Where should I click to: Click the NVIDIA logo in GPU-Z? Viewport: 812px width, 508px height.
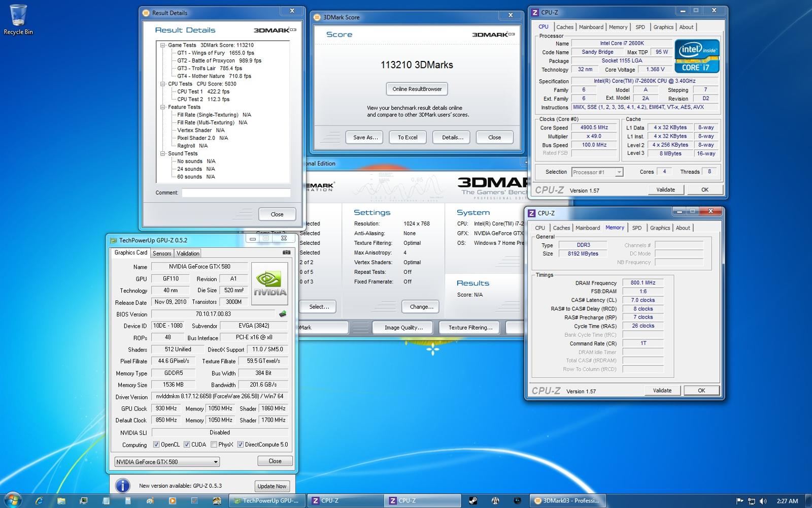269,283
